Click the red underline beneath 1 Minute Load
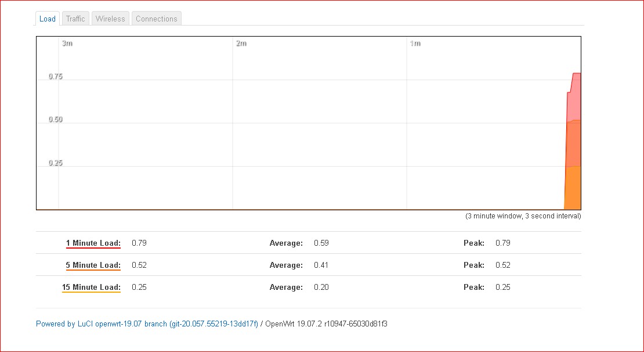 [x=93, y=249]
